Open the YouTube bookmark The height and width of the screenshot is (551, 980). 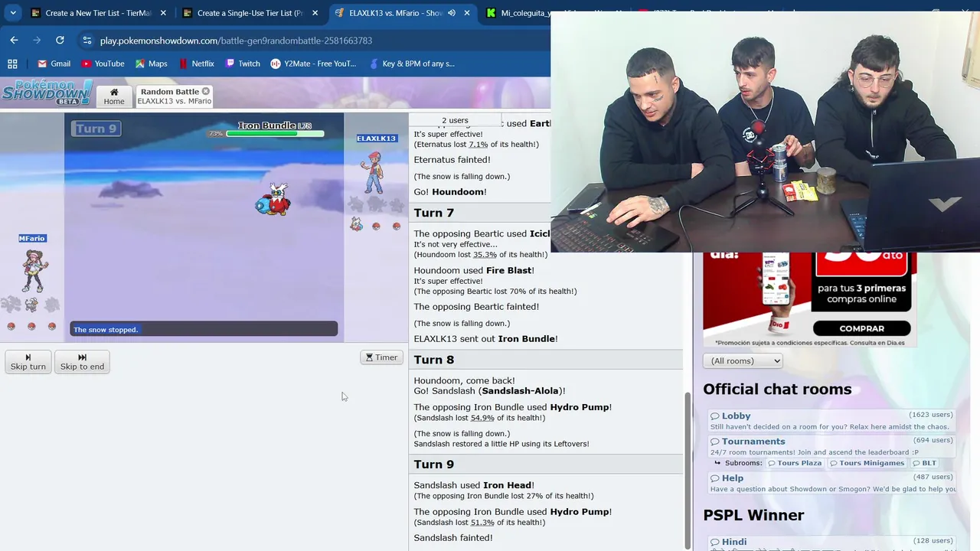coord(103,64)
